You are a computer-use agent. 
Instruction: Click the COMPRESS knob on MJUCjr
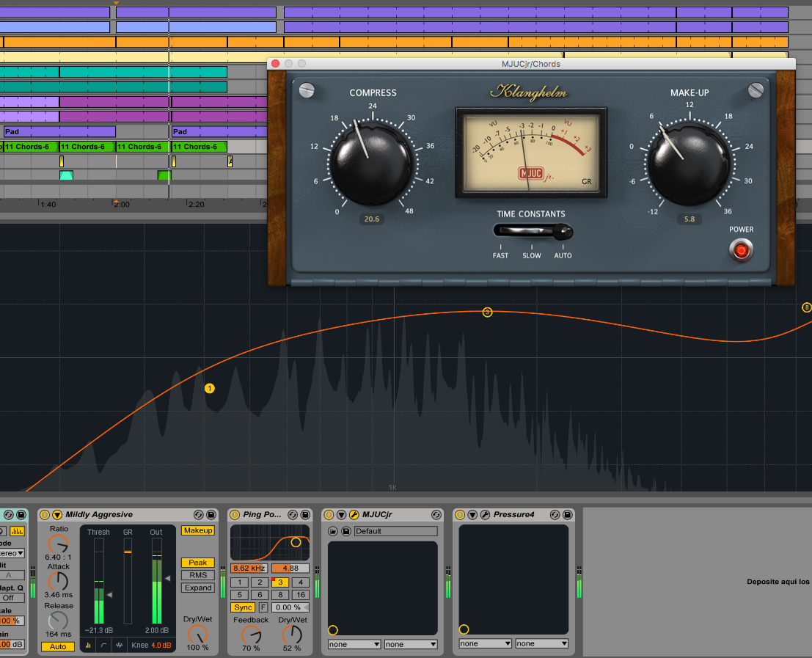(x=370, y=164)
